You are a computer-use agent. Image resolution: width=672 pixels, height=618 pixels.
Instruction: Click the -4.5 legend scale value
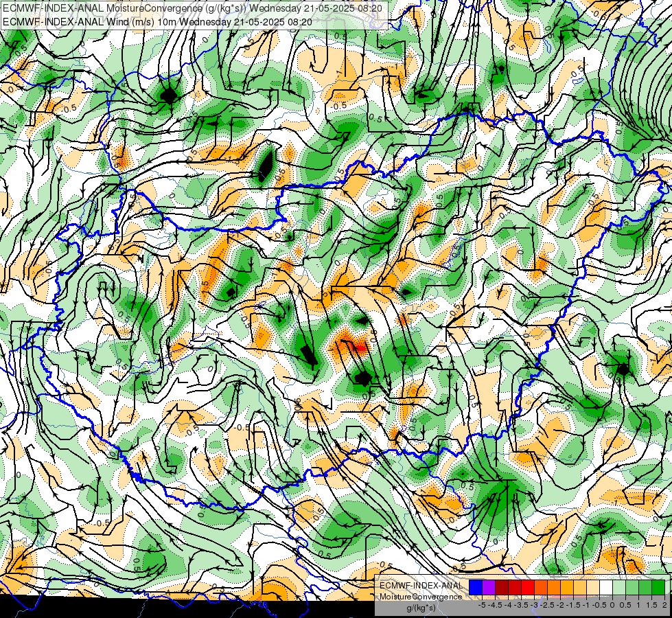pos(496,605)
